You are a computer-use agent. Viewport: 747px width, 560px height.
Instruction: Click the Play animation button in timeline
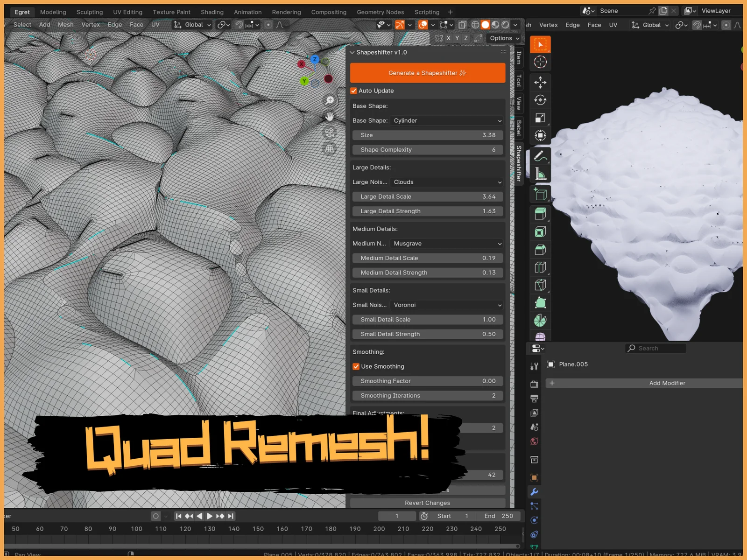(210, 516)
